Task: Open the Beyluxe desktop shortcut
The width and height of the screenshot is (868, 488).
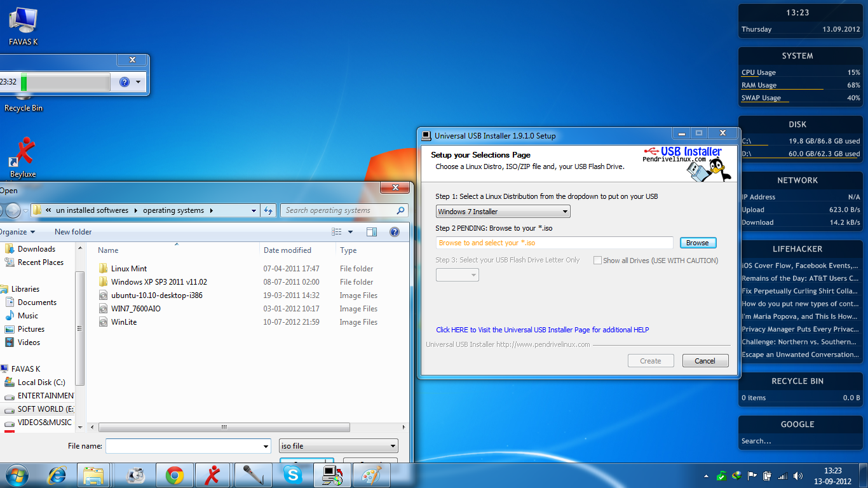Action: (23, 158)
